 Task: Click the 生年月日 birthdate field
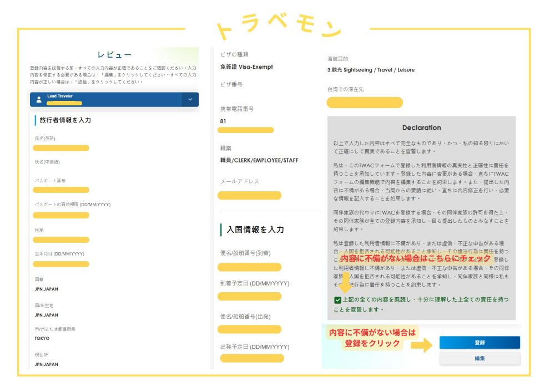tap(61, 264)
